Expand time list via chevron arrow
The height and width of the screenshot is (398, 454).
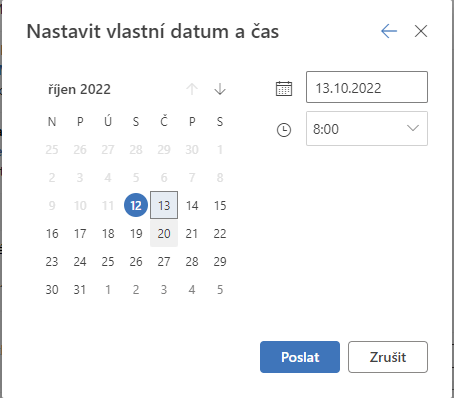pos(413,128)
